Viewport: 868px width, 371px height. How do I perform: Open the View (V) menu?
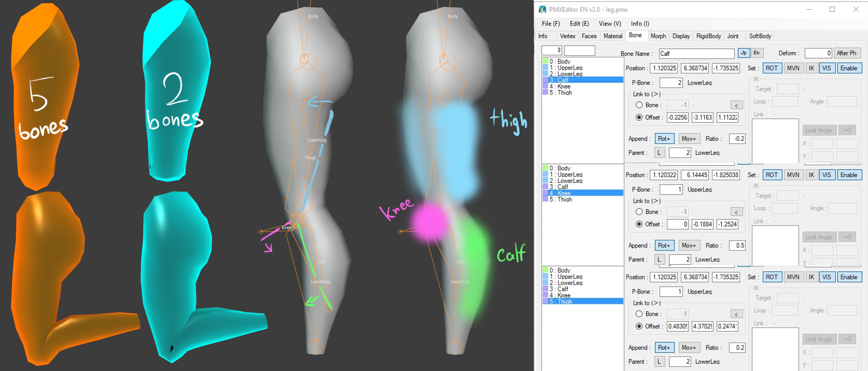coord(610,24)
